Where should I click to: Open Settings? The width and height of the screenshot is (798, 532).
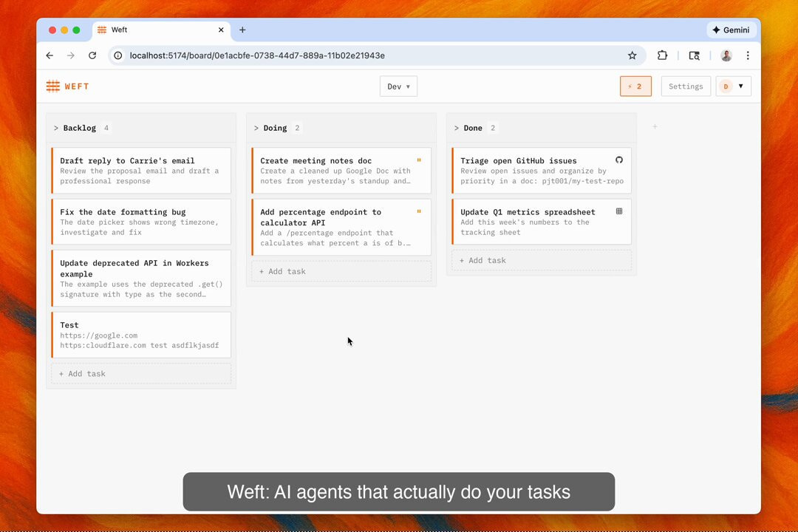[686, 86]
